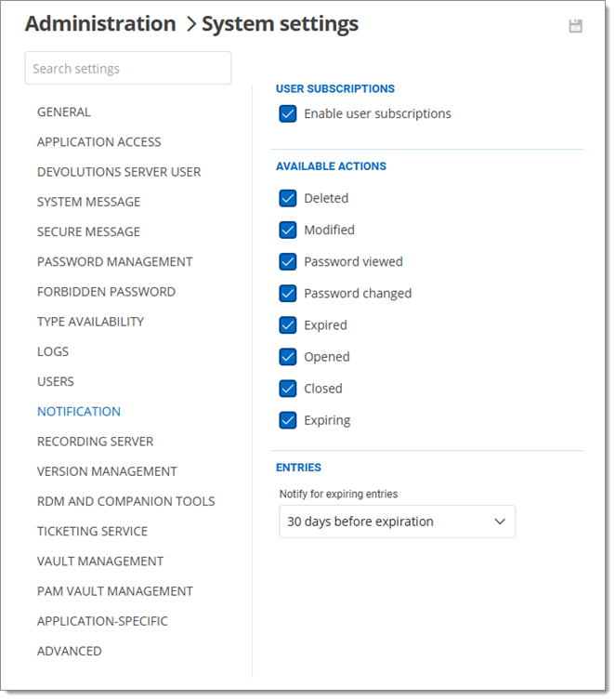Click the save icon at top right
Viewport: 615px width, 700px height.
tap(575, 26)
